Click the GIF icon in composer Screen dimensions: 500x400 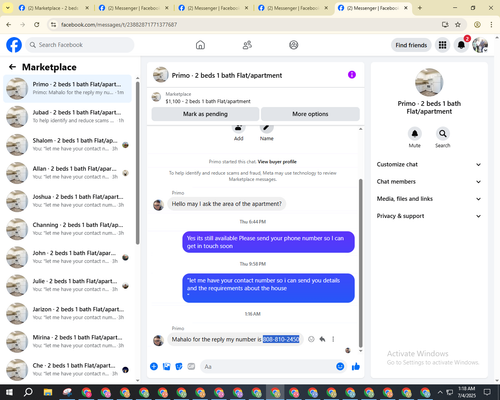pyautogui.click(x=191, y=367)
